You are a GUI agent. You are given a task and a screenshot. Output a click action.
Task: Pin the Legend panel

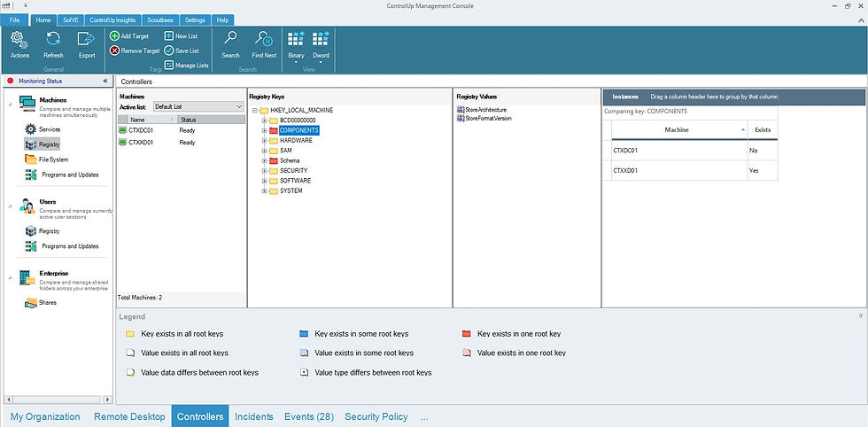point(860,315)
